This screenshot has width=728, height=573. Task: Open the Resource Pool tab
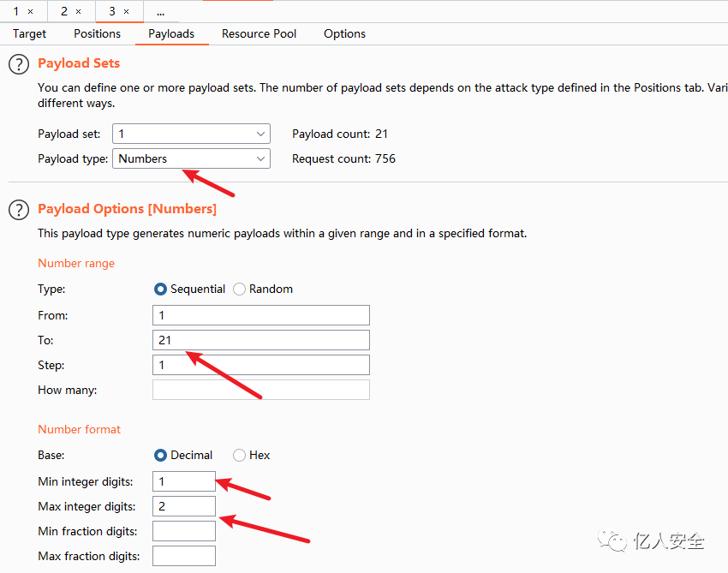tap(259, 34)
